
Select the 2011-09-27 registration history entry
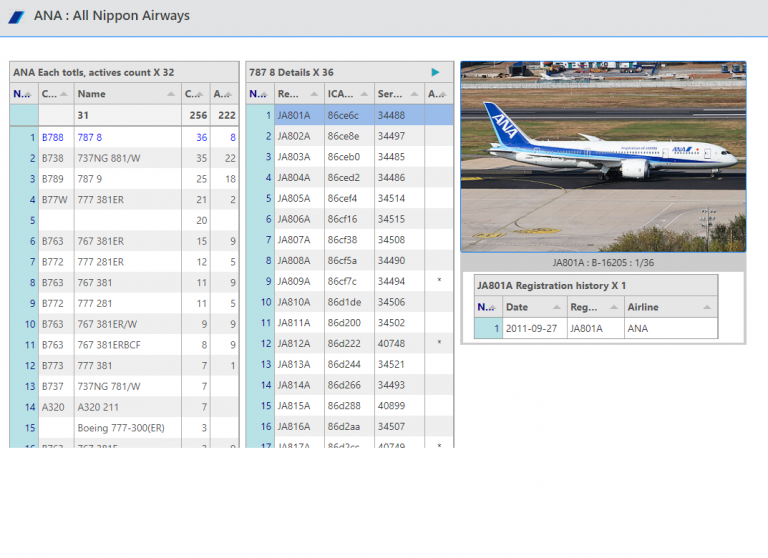coord(533,328)
